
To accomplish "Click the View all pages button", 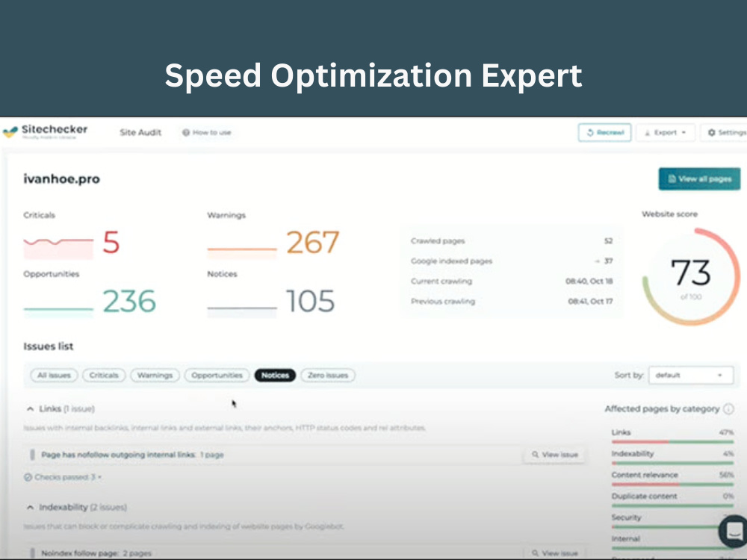I will tap(699, 178).
